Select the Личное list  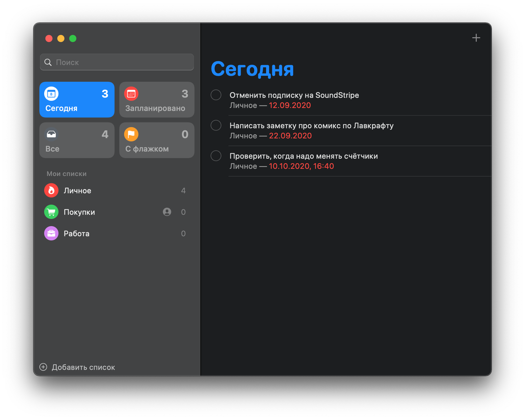click(x=117, y=191)
